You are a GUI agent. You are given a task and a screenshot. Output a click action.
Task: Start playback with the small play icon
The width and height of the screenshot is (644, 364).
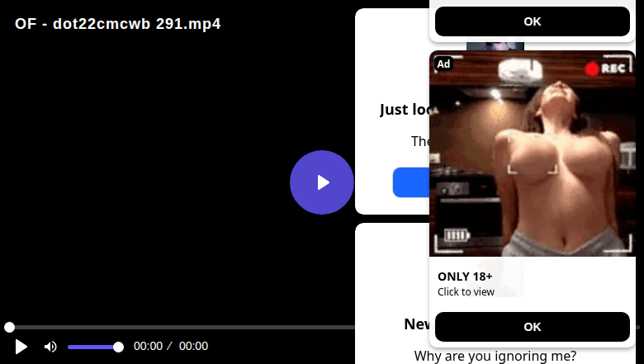(x=21, y=347)
